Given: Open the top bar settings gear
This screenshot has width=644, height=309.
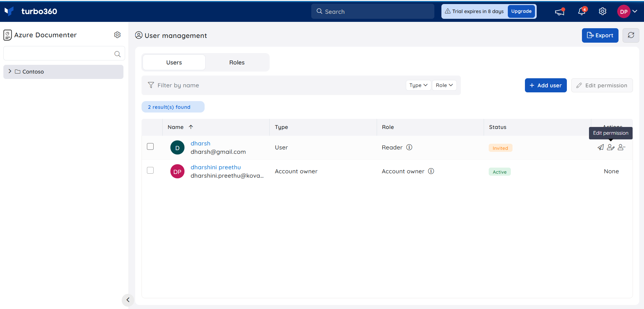Looking at the screenshot, I should tap(603, 11).
